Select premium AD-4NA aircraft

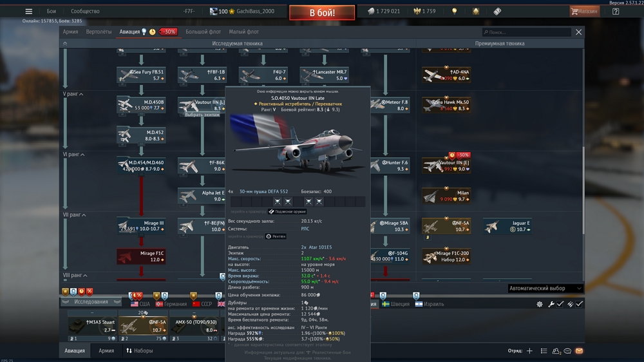pyautogui.click(x=446, y=75)
